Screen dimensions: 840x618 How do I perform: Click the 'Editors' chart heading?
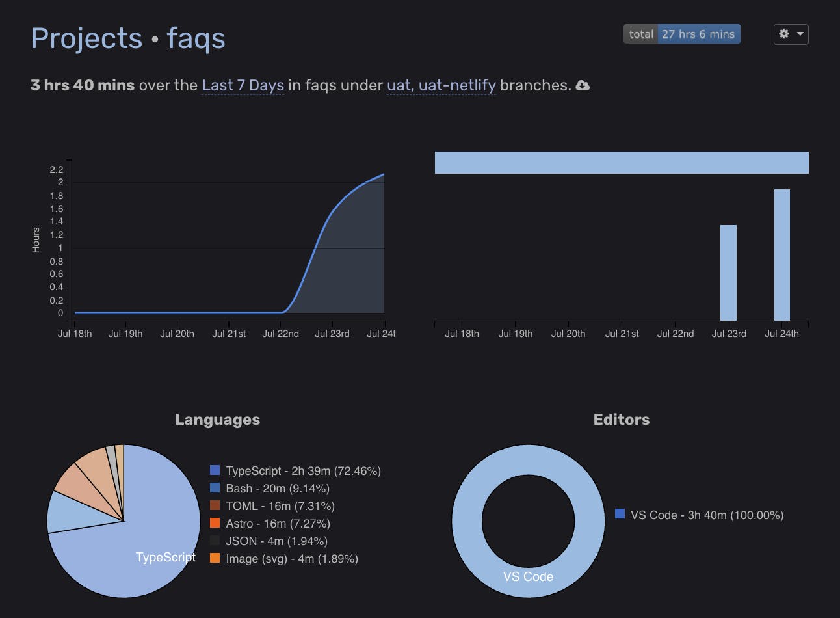click(622, 420)
